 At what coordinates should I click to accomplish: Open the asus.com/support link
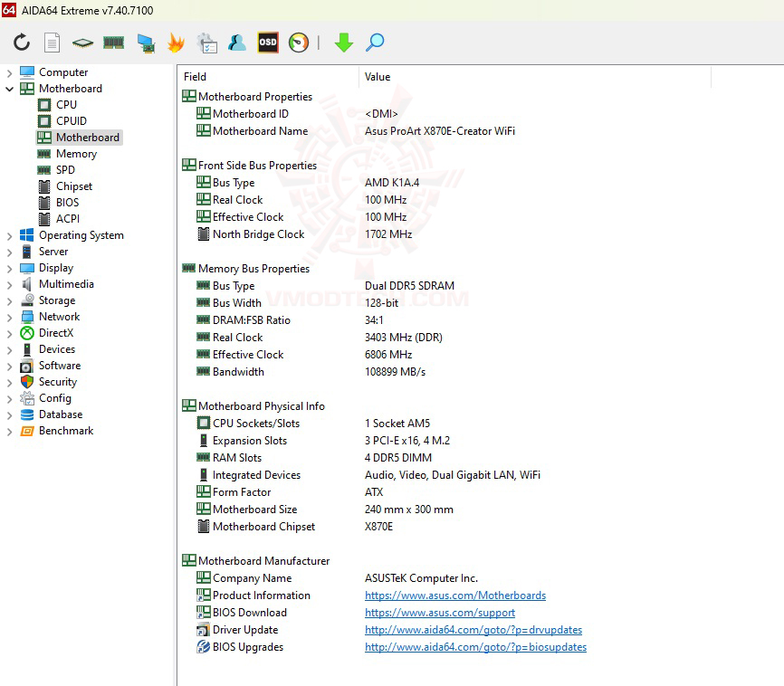[440, 613]
